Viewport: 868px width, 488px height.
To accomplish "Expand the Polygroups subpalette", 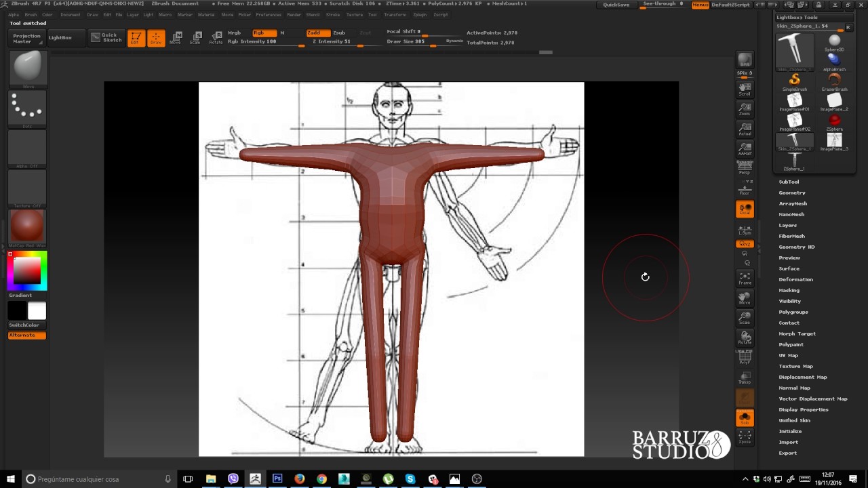I will tap(793, 312).
